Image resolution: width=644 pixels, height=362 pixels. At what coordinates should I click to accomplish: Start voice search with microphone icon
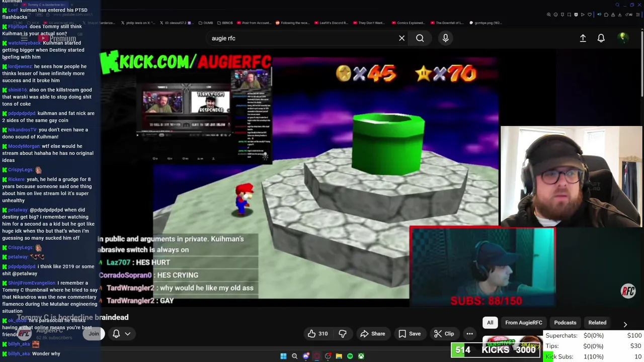click(x=445, y=38)
